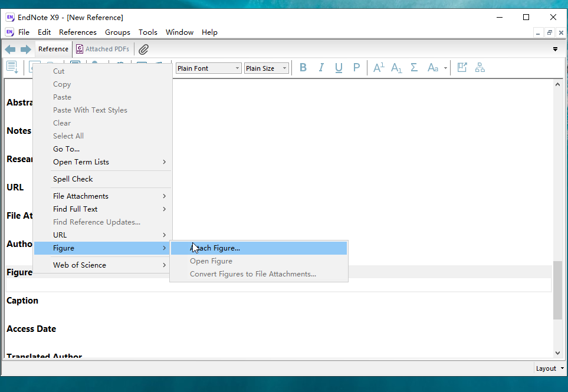This screenshot has height=392, width=568.
Task: Click the vertical scrollbar thumb
Action: [x=557, y=290]
